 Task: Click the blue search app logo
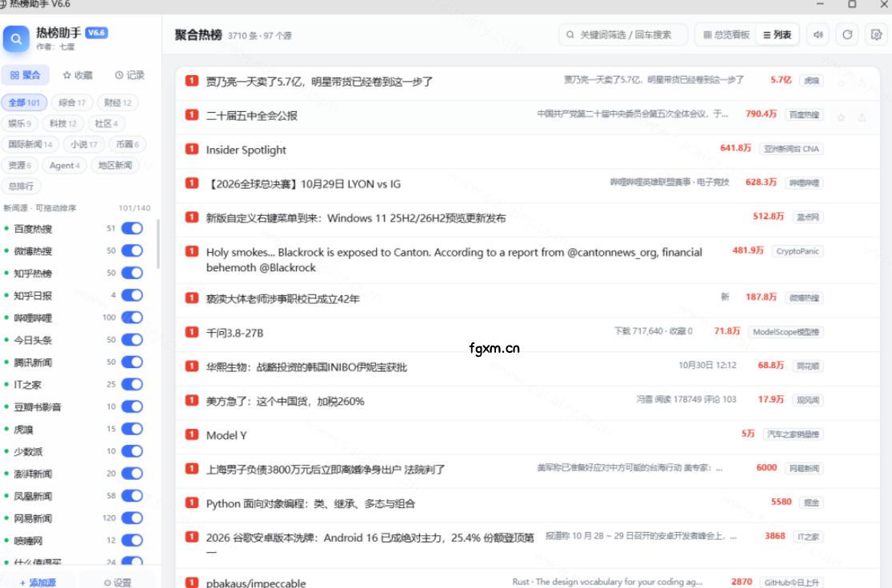[16, 38]
